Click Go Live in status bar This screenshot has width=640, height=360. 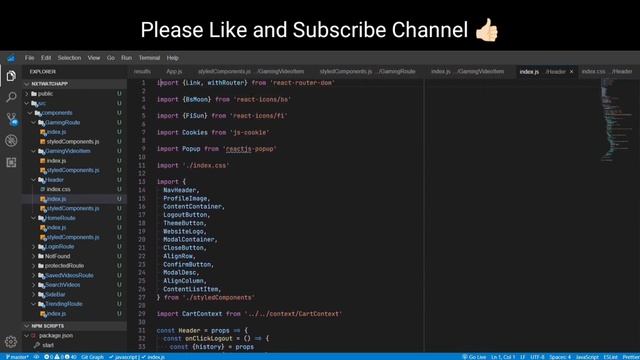(474, 357)
